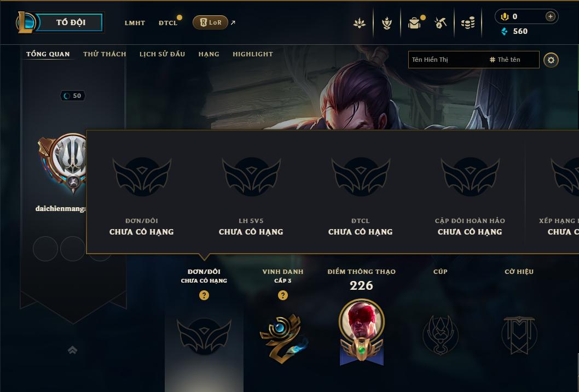Screen dimensions: 579x392
Task: Click the plus button to buy RP
Action: pos(550,16)
